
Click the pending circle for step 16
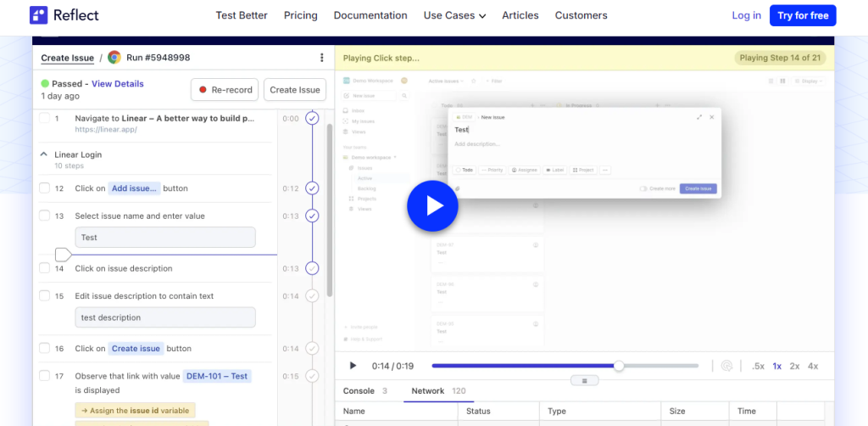(x=312, y=349)
